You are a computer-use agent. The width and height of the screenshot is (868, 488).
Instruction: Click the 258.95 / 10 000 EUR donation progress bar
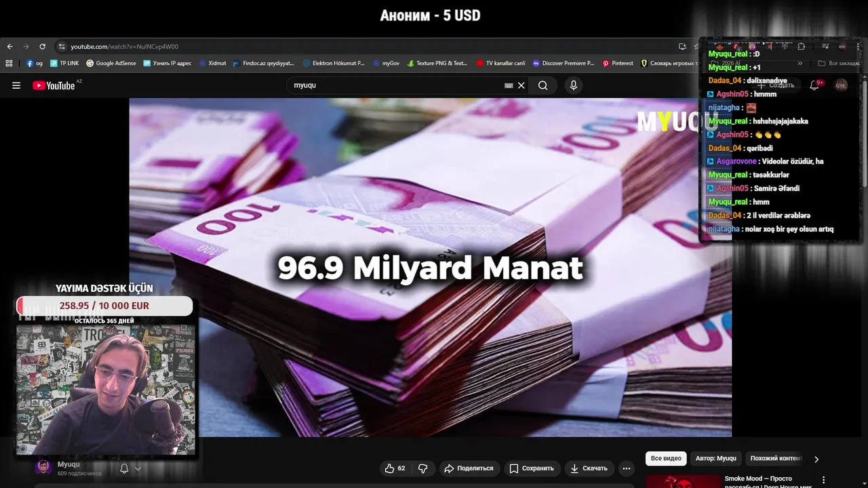click(x=104, y=306)
